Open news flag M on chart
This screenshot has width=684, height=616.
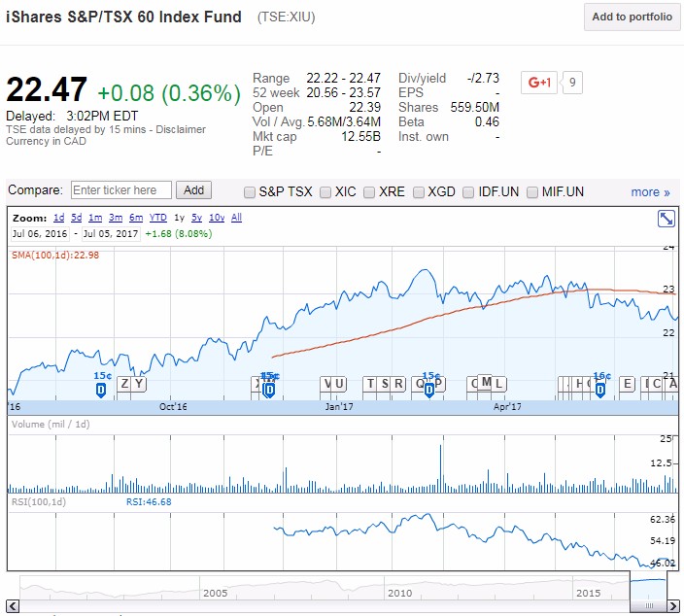(x=486, y=382)
